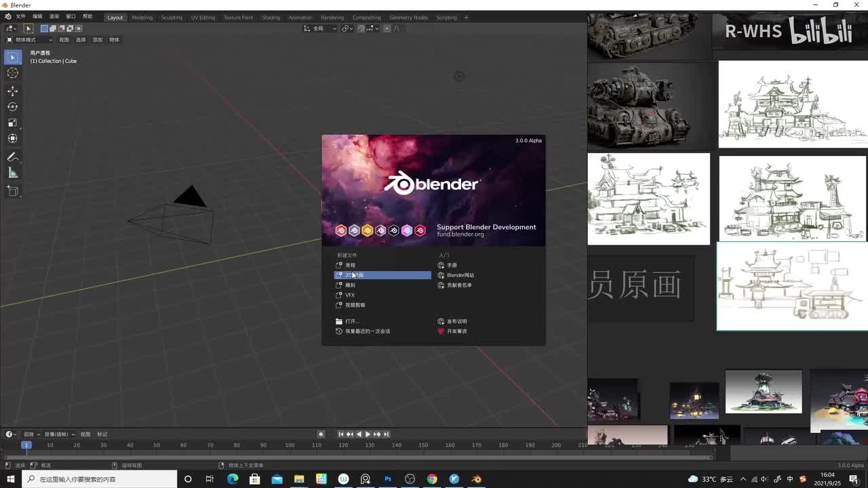Click 打开... in the splash screen
The width and height of the screenshot is (868, 488).
coord(382,321)
